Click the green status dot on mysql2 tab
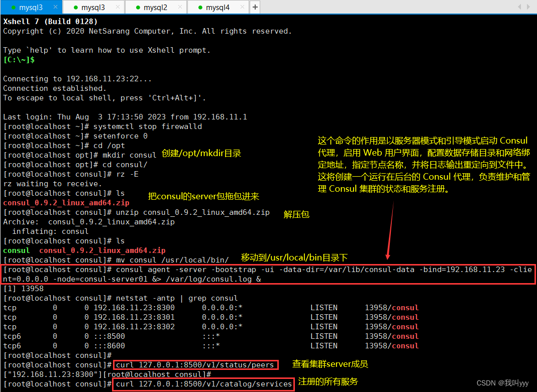Screen dimensions: 537x392 click(139, 7)
